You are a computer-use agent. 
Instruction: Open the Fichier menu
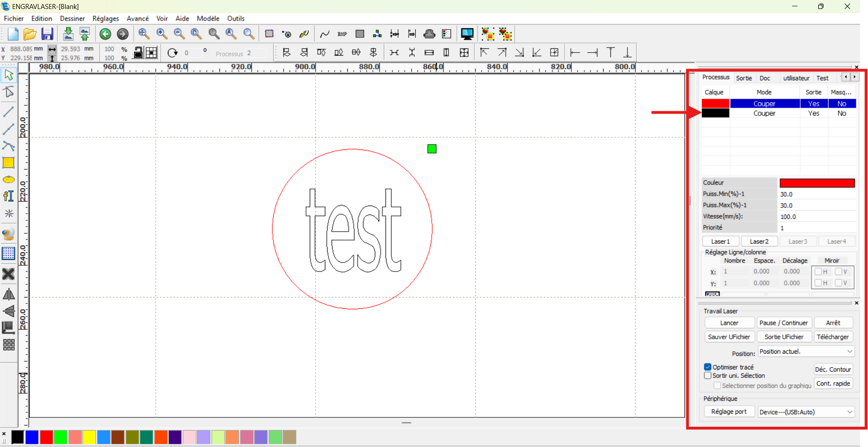click(x=14, y=18)
